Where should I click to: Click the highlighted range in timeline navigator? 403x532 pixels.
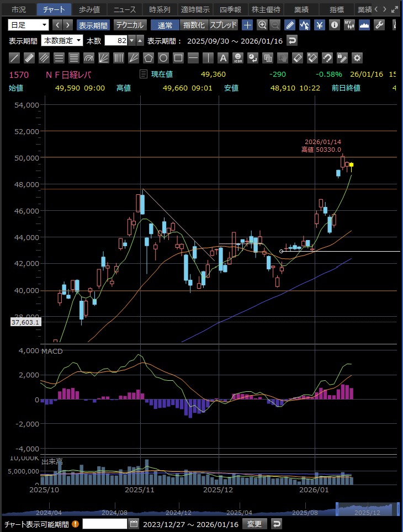(367, 508)
